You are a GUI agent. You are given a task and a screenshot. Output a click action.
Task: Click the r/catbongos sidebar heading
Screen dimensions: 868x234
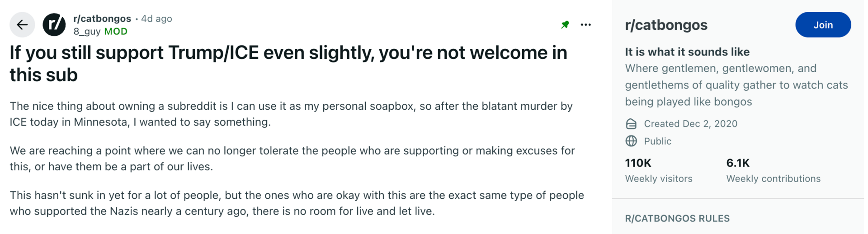coord(666,25)
